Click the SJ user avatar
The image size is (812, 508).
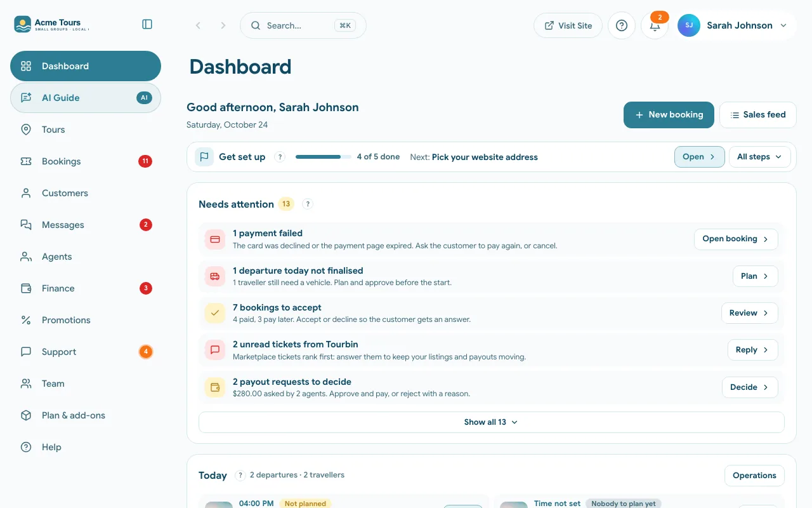pos(689,25)
